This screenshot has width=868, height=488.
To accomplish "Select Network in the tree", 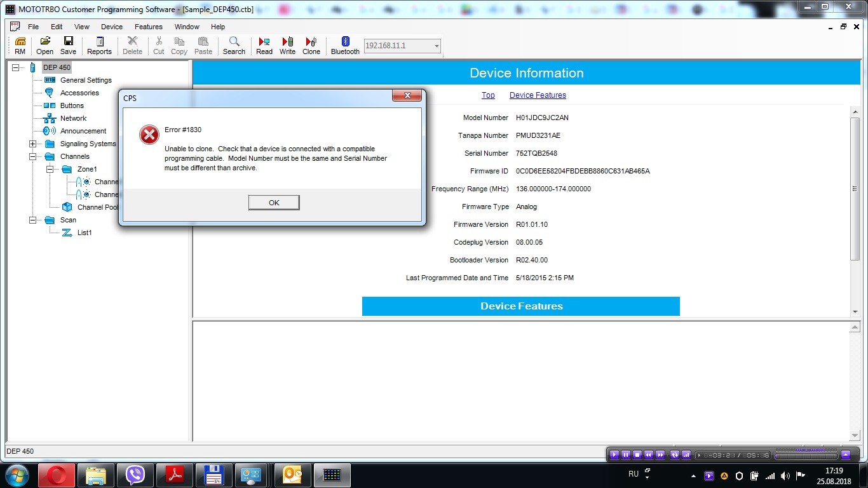I will (x=73, y=118).
